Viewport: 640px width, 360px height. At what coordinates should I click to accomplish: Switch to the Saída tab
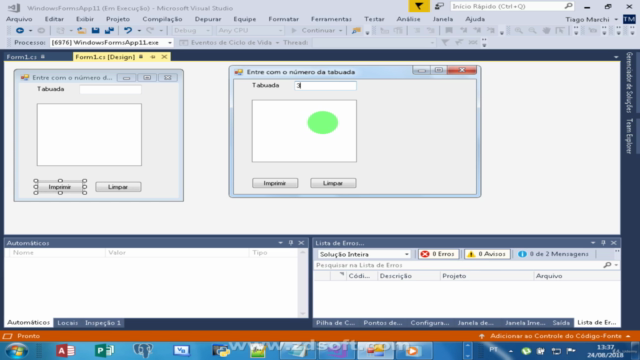point(561,323)
